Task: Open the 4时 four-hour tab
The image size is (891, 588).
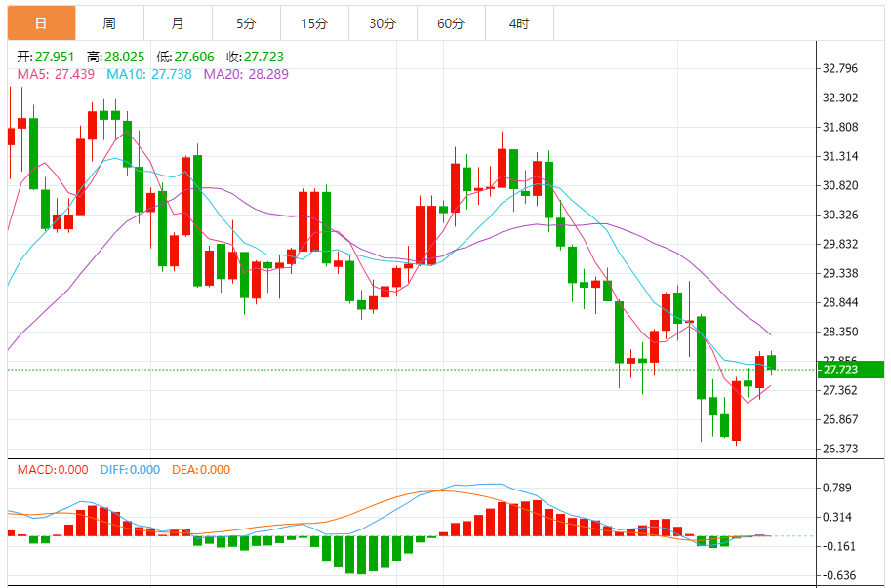Action: pyautogui.click(x=519, y=23)
